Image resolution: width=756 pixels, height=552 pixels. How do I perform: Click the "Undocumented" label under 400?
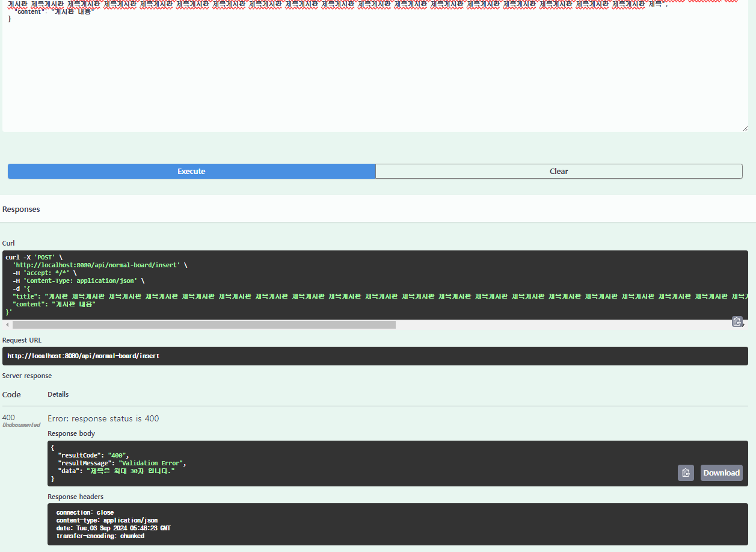pos(21,425)
